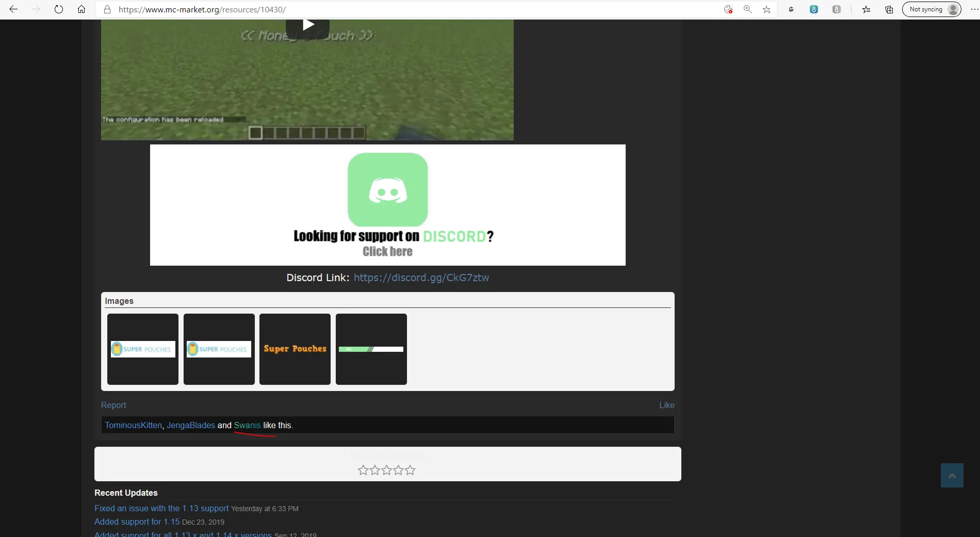The image size is (980, 537).
Task: Open the Discord invite link
Action: coord(421,278)
